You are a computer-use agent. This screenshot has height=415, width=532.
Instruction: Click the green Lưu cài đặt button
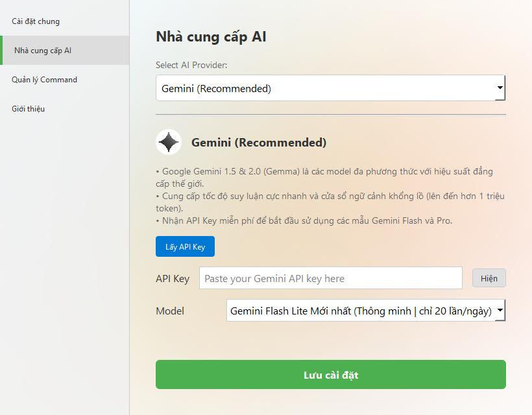pos(330,374)
